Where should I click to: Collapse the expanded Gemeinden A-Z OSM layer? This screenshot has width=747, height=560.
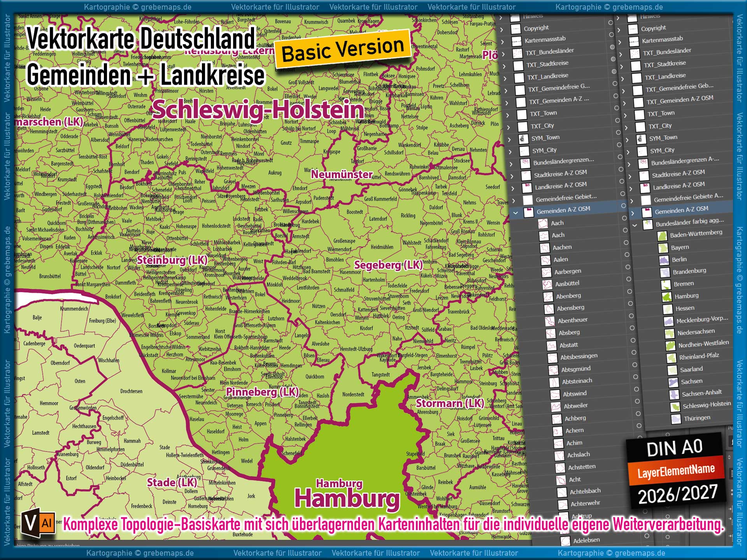coord(516,213)
